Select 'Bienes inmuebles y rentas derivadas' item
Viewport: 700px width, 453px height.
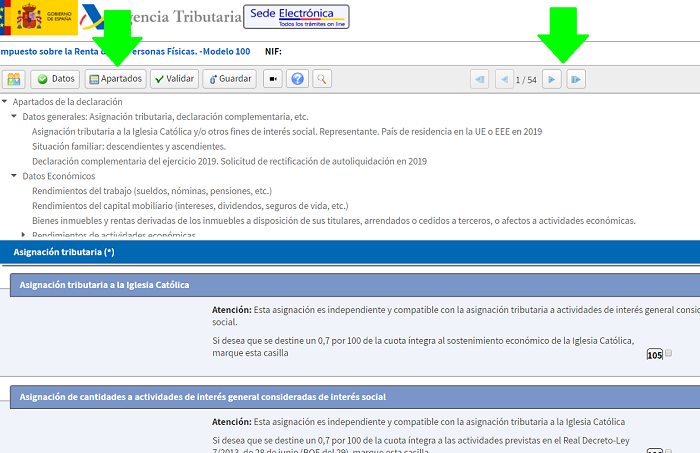tap(333, 220)
